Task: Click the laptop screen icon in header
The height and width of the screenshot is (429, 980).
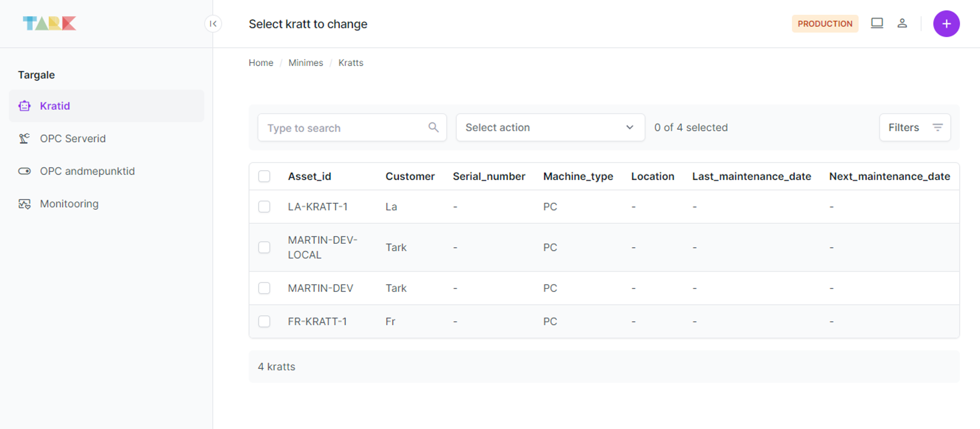Action: [x=877, y=24]
